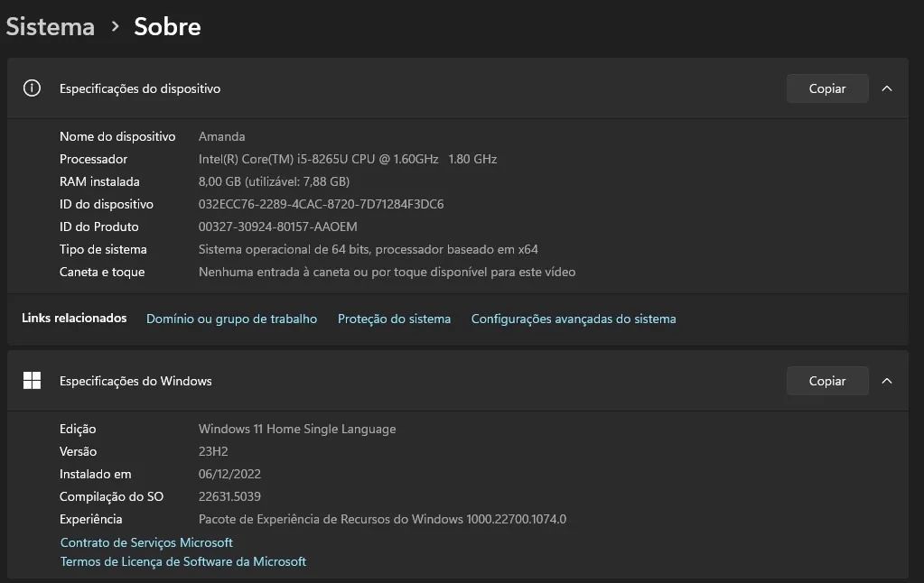924x583 pixels.
Task: Go back to Sistema in breadcrumb
Action: [x=50, y=26]
